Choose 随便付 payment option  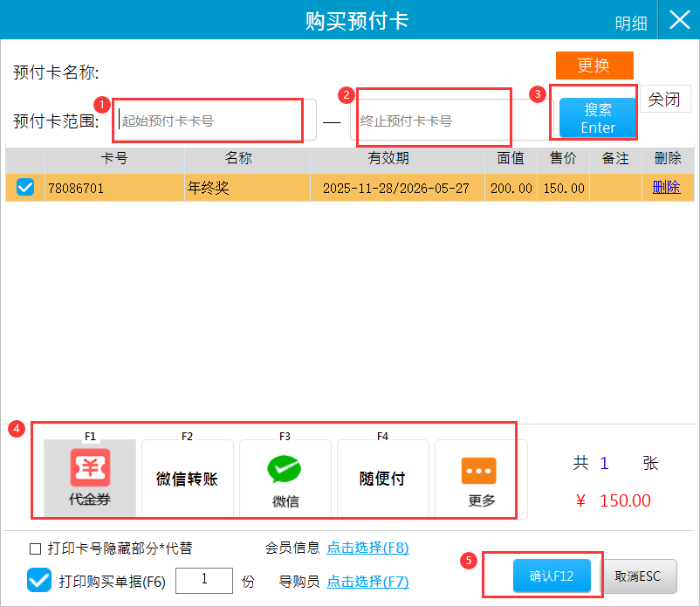click(382, 479)
